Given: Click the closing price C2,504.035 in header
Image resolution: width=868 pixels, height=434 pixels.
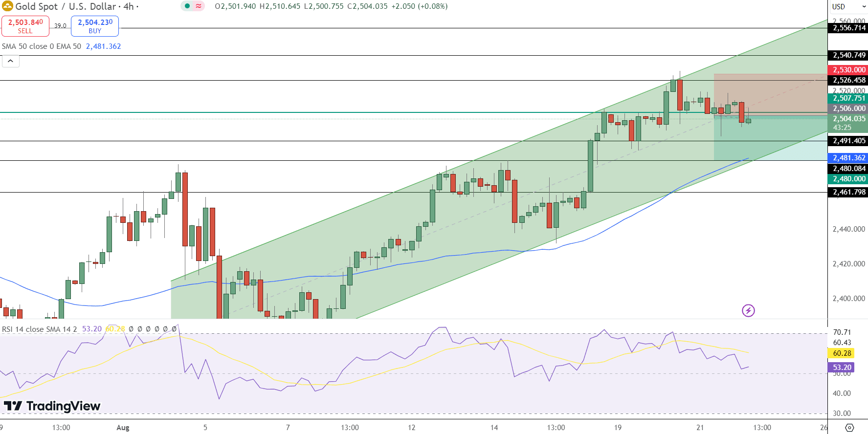Looking at the screenshot, I should point(367,6).
